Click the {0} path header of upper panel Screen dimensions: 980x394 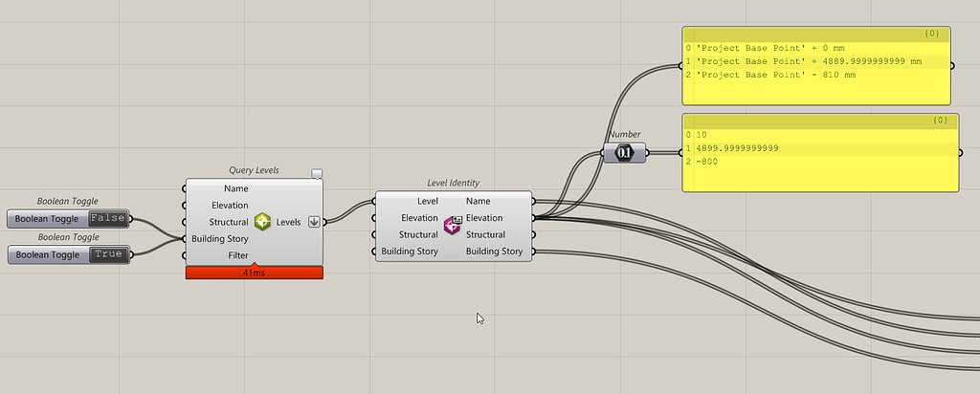(932, 34)
